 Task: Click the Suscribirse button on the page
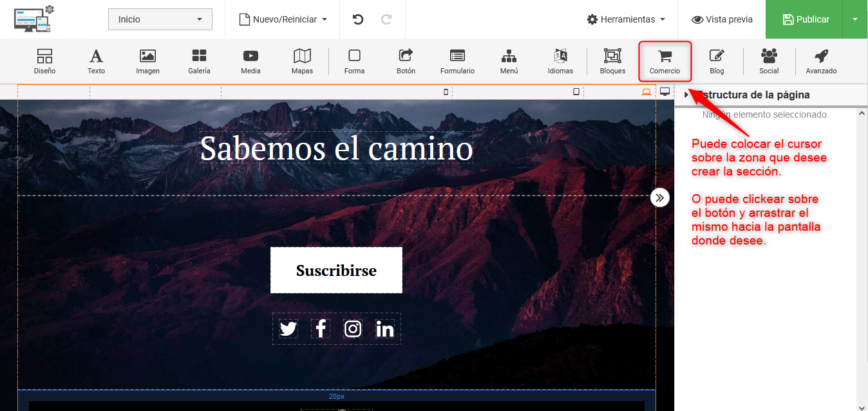(336, 270)
